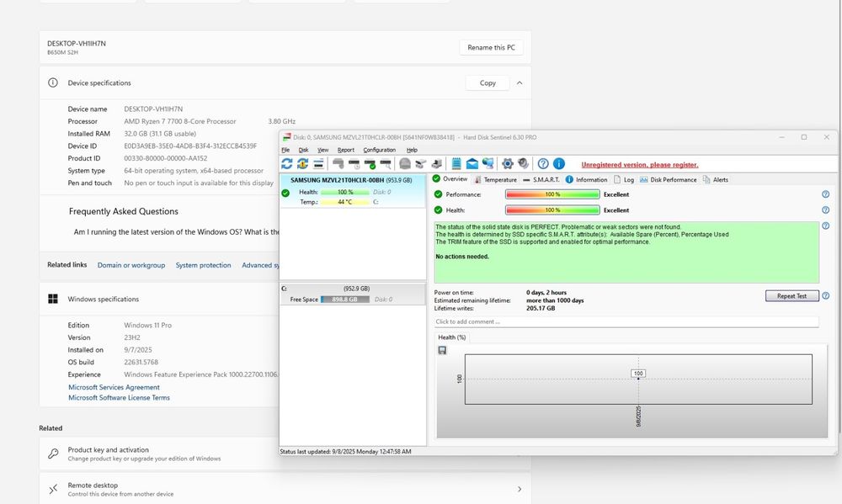
Task: Click the help icon next to Health bar
Action: pos(825,210)
